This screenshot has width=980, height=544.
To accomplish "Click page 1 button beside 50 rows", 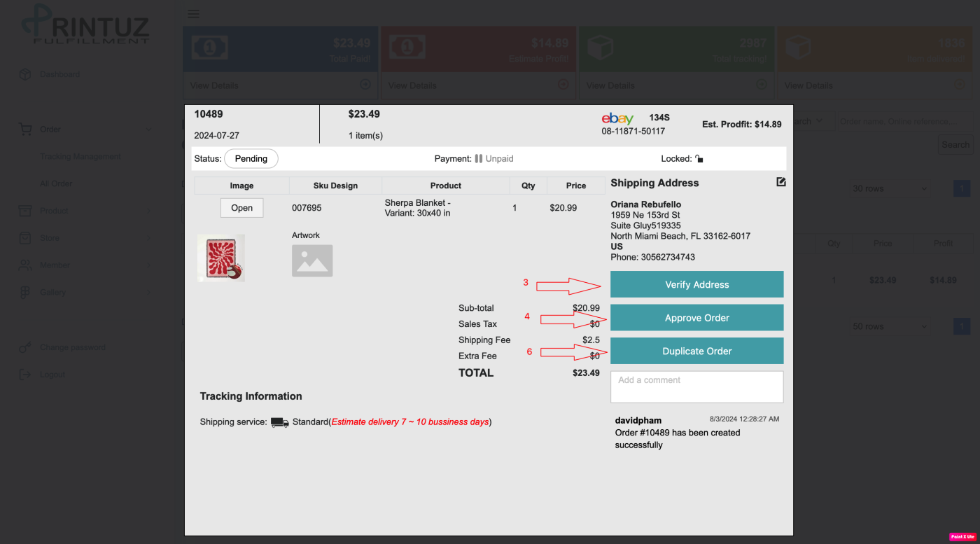I will (962, 326).
